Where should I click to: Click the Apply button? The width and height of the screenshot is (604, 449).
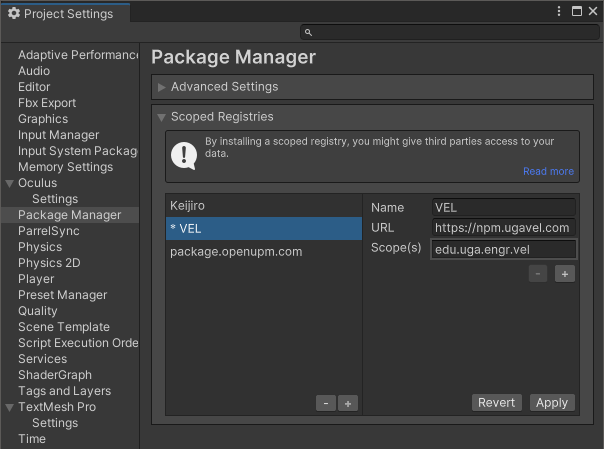552,402
